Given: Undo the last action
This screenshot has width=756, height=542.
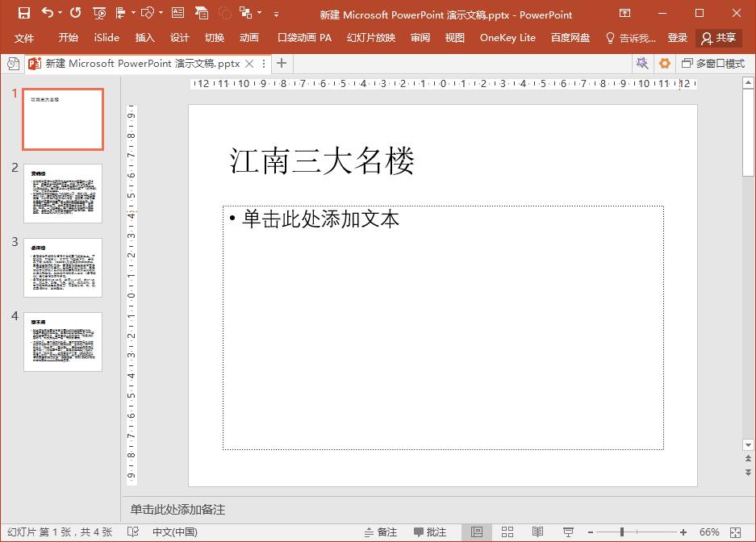Looking at the screenshot, I should coord(45,14).
